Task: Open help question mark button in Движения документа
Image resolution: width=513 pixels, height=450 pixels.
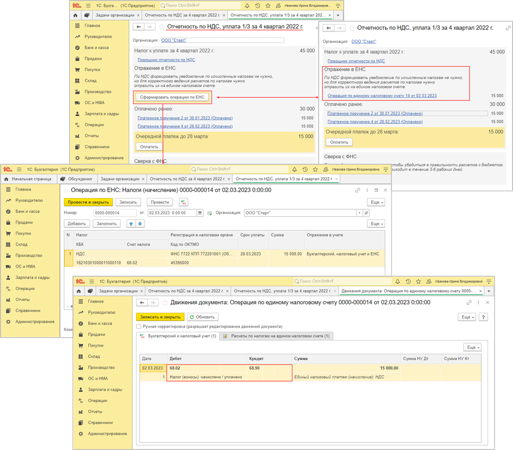Action: (x=483, y=317)
